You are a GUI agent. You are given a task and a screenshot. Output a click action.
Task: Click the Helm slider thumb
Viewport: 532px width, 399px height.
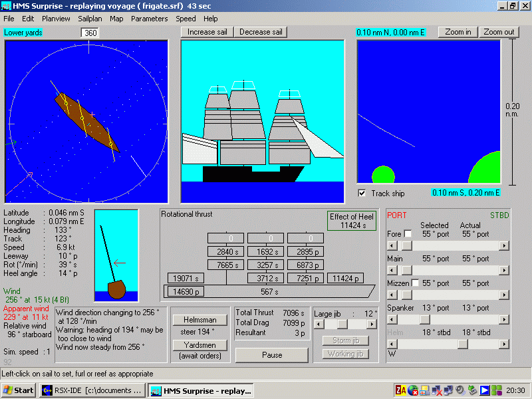click(x=462, y=344)
